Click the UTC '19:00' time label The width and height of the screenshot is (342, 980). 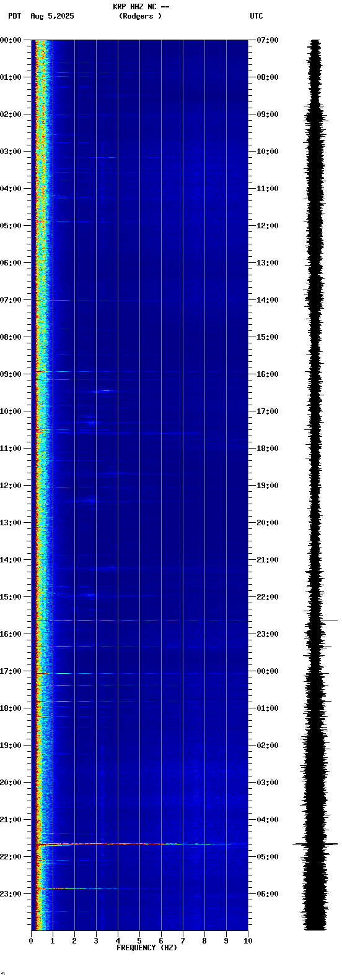point(268,486)
